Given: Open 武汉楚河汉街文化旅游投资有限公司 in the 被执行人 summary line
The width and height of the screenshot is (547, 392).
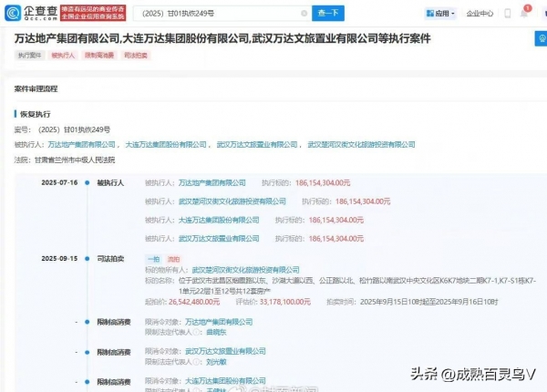Looking at the screenshot, I should click(361, 144).
